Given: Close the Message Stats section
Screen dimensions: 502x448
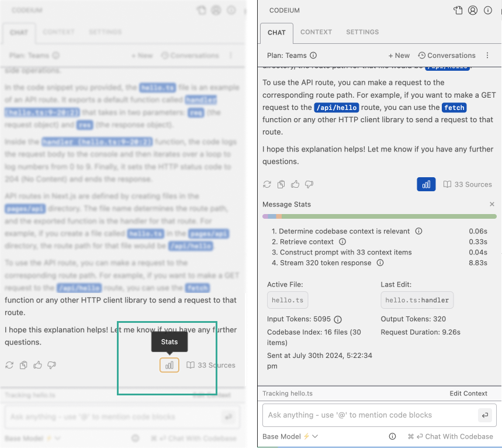Looking at the screenshot, I should (492, 204).
